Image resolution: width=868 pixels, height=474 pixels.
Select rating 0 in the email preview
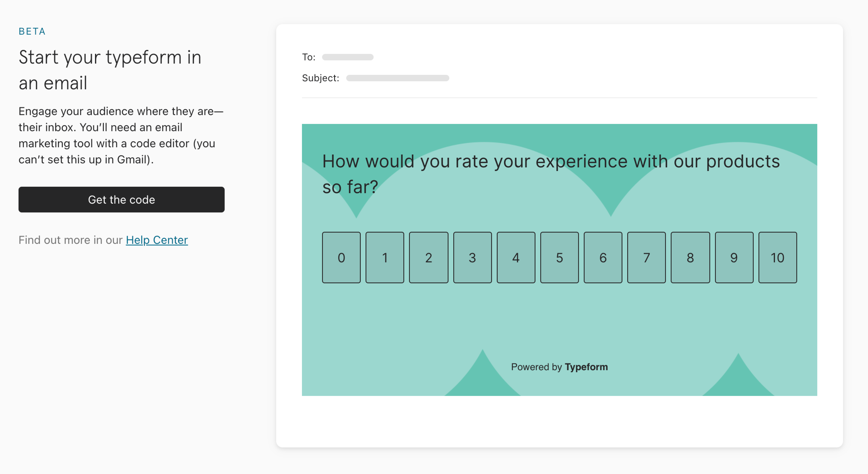pos(341,257)
